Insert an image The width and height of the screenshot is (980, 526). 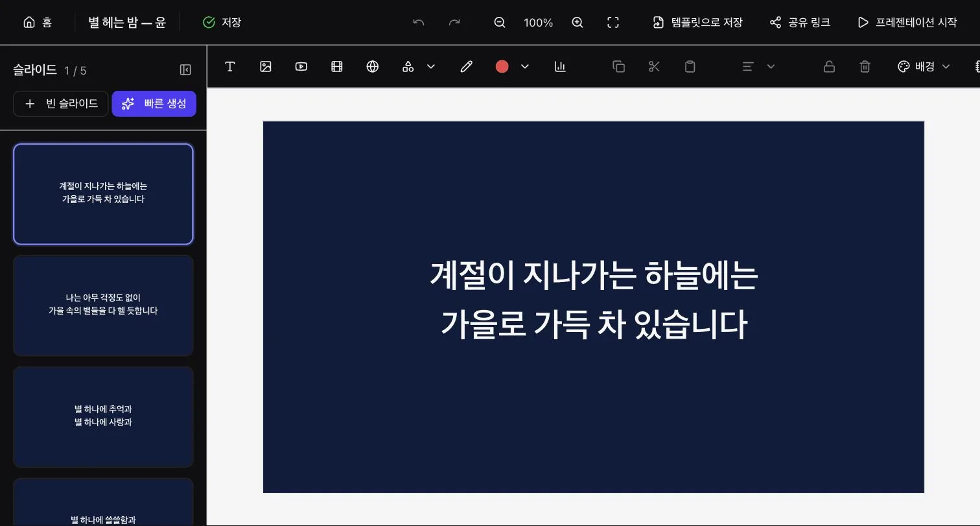click(265, 66)
